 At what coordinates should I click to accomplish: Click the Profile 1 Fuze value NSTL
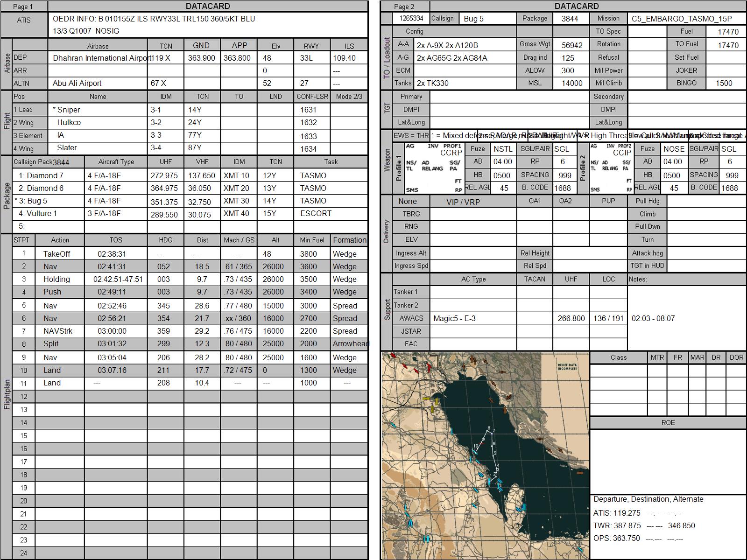[503, 149]
